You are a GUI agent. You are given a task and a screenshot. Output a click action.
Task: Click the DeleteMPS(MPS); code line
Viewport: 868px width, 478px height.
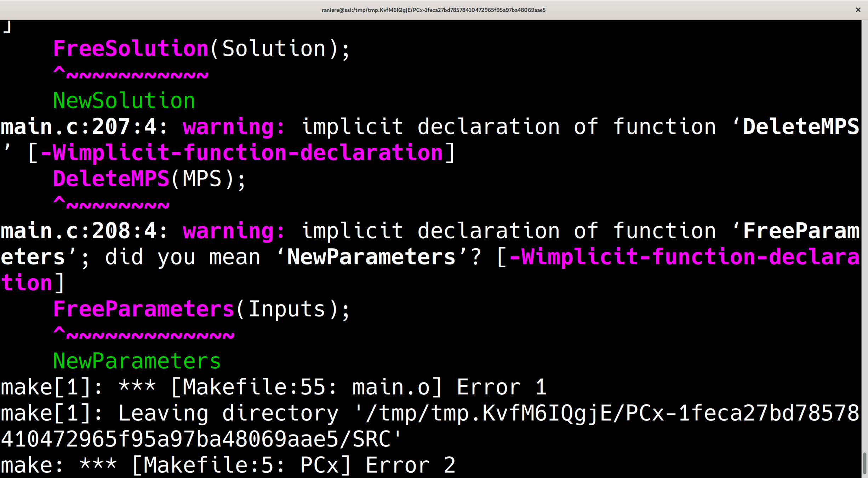click(x=149, y=179)
